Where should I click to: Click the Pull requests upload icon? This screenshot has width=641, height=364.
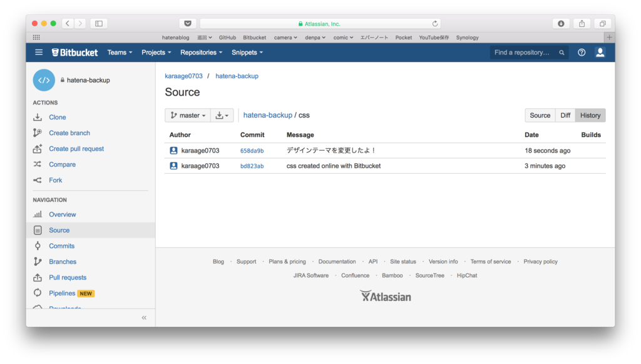(38, 278)
